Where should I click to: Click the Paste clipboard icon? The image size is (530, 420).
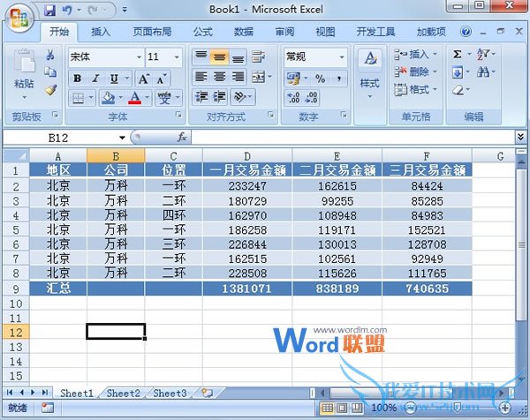25,61
